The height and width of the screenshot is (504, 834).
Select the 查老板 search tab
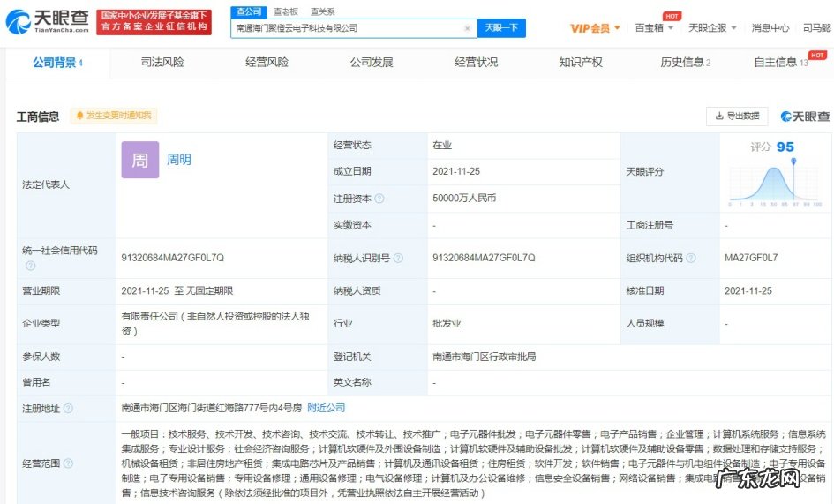(x=286, y=11)
